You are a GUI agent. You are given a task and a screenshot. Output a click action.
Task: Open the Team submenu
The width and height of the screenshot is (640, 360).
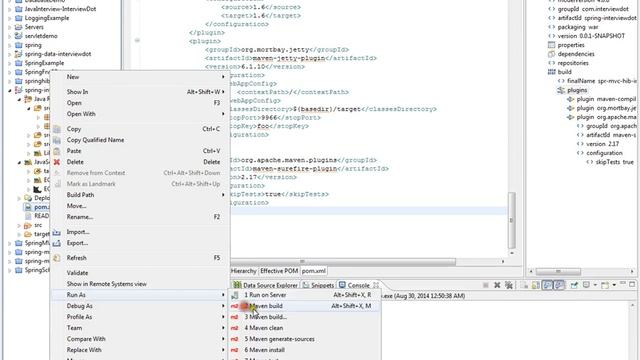(x=139, y=328)
